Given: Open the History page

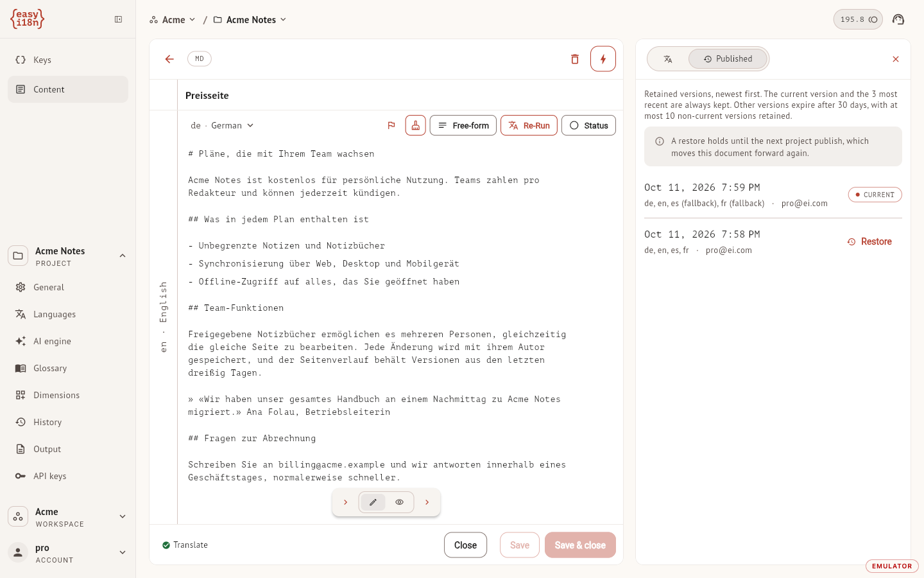Looking at the screenshot, I should (68, 422).
